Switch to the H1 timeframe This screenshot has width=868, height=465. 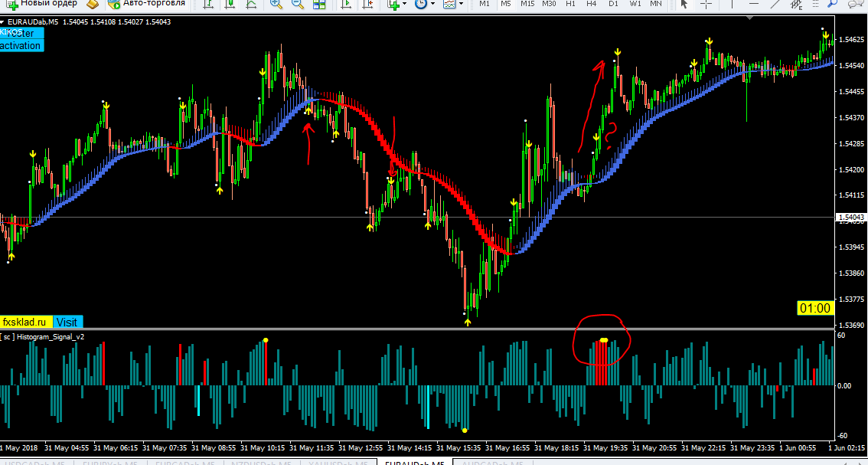pos(571,4)
